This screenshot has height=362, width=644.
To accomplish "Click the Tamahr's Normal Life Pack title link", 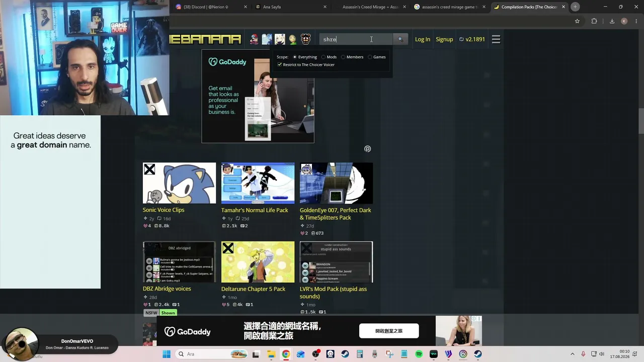I will tap(255, 210).
